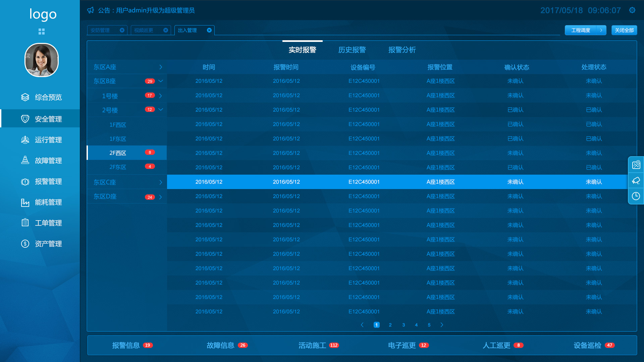Open the 视频巡更 tab
Image resolution: width=644 pixels, height=362 pixels.
144,30
